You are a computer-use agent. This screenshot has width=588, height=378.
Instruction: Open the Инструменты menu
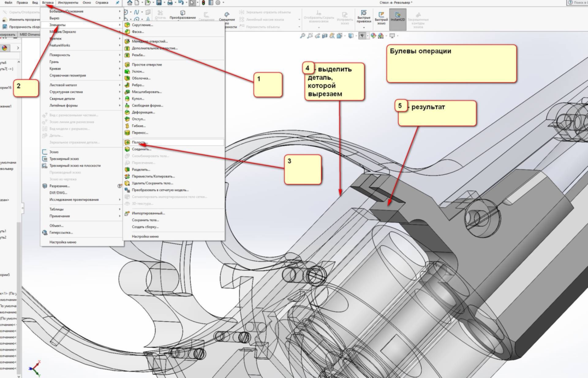click(x=68, y=3)
